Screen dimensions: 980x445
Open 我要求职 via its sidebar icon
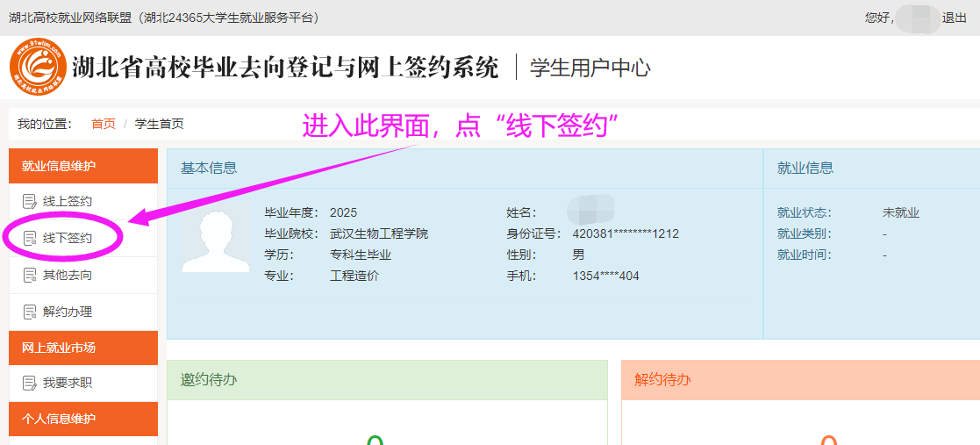[29, 384]
